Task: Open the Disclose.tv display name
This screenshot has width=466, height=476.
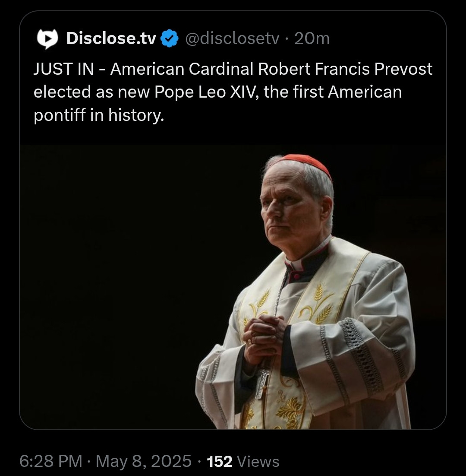Action: [111, 39]
